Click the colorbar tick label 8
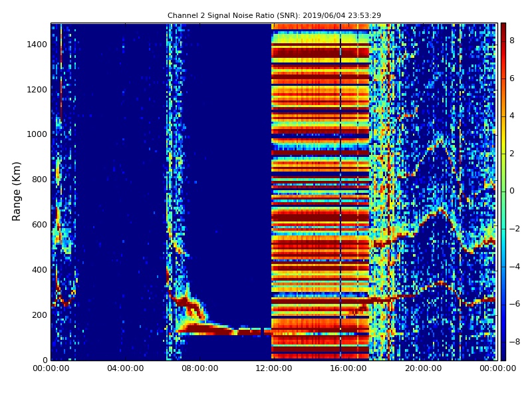 (x=512, y=41)
